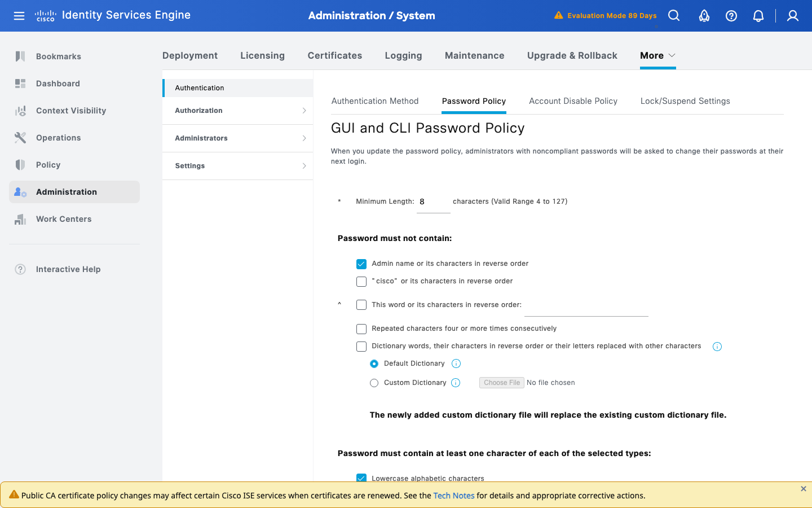Switch to Authentication Method tab
The image size is (812, 508).
(x=375, y=101)
